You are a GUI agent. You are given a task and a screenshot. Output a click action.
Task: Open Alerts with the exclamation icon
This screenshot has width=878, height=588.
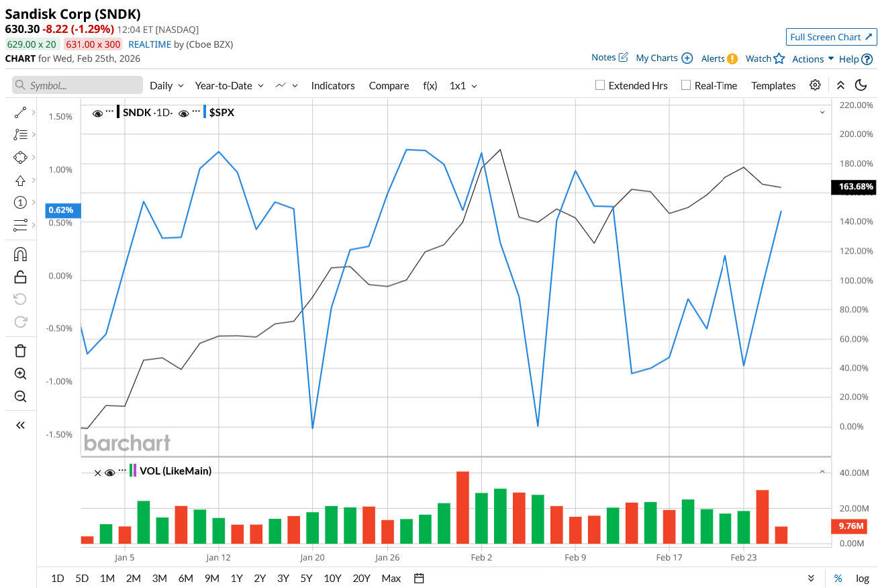[732, 58]
